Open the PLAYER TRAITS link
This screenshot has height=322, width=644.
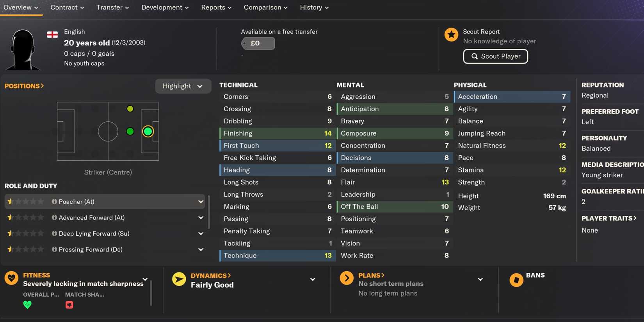pyautogui.click(x=609, y=218)
